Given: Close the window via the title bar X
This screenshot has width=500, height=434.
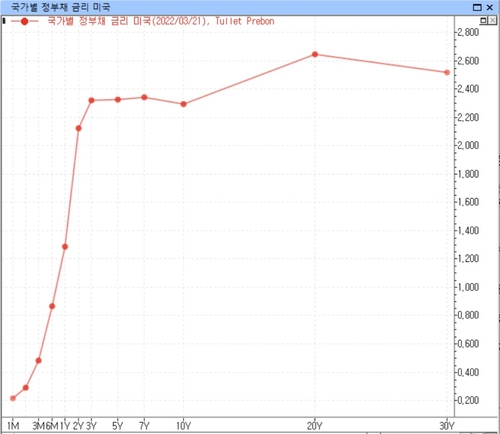Looking at the screenshot, I should point(490,7).
